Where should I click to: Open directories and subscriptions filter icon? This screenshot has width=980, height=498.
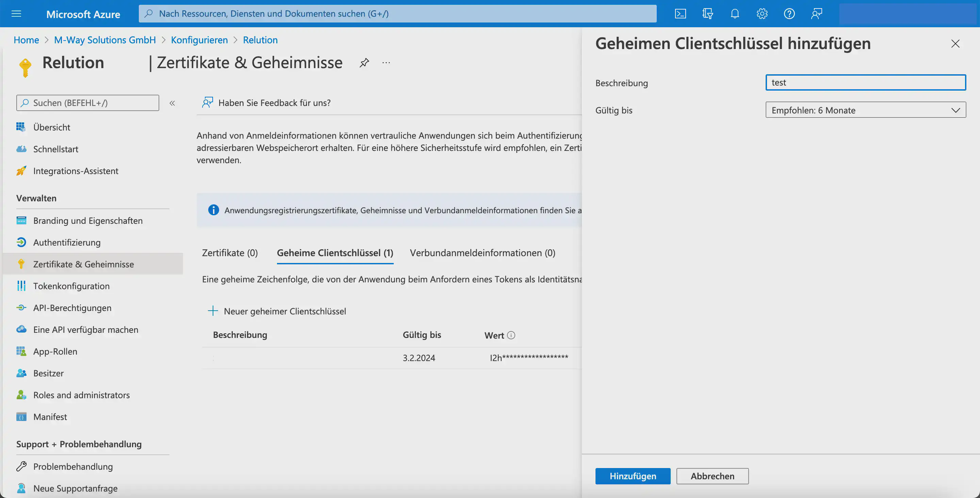pos(707,14)
